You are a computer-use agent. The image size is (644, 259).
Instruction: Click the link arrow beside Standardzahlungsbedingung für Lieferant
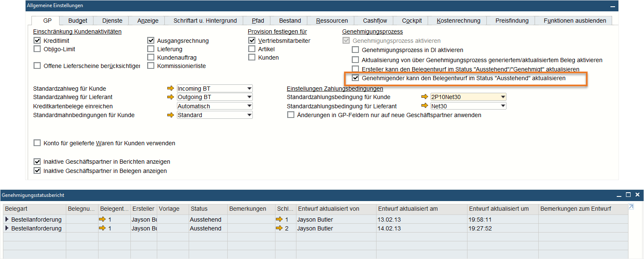pyautogui.click(x=424, y=106)
